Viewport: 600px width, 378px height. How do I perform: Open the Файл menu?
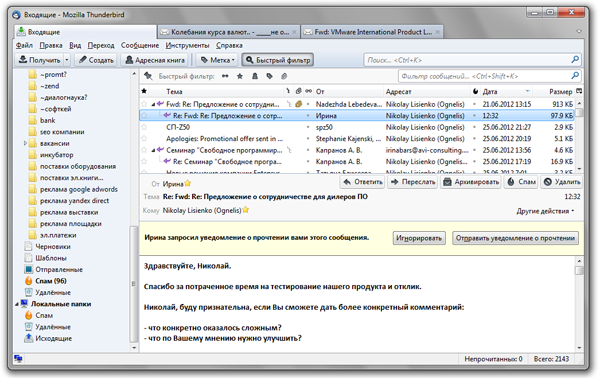pos(24,45)
